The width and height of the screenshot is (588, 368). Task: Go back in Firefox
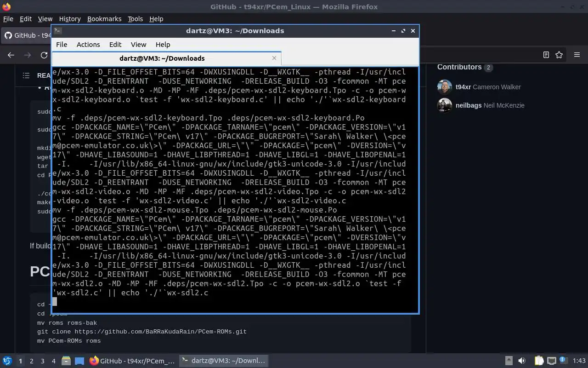(11, 55)
